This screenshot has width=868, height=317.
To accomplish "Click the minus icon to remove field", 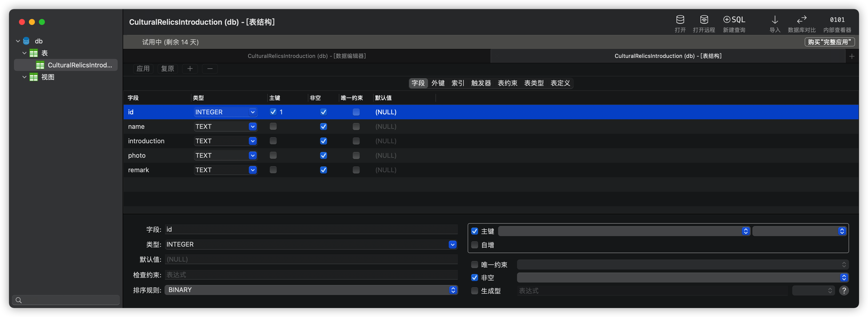I will tap(210, 69).
